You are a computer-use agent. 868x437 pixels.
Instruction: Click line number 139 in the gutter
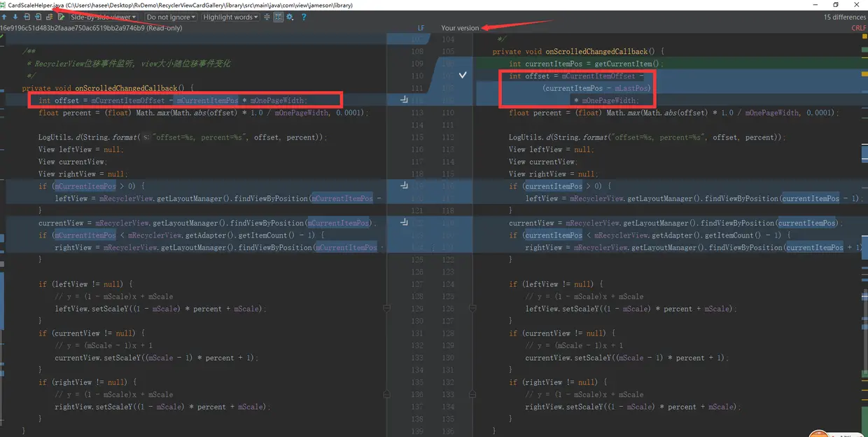(418, 431)
